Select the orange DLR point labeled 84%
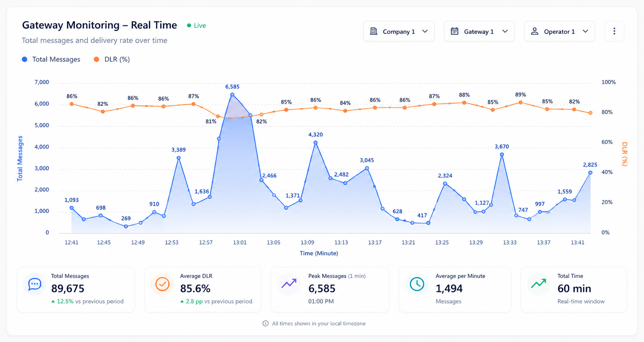644x342 pixels. click(x=345, y=111)
